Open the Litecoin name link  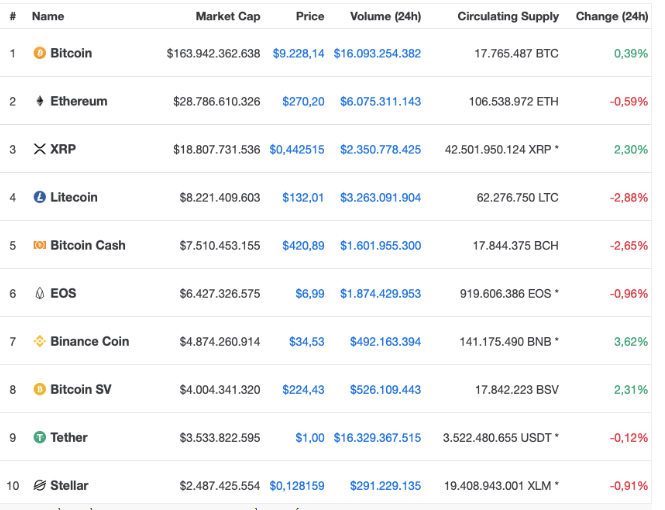click(x=74, y=197)
